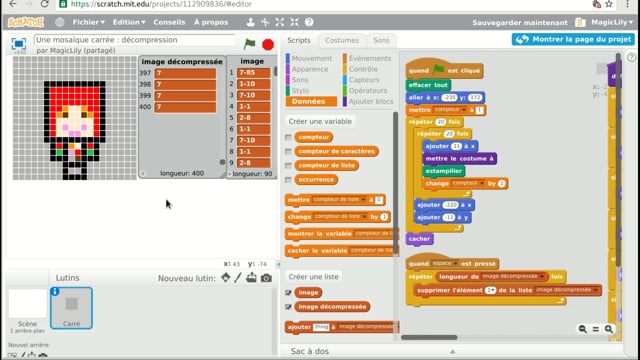This screenshot has height=360, width=640.
Task: Click the scripts area horizontal scrollbar
Action: 429,338
